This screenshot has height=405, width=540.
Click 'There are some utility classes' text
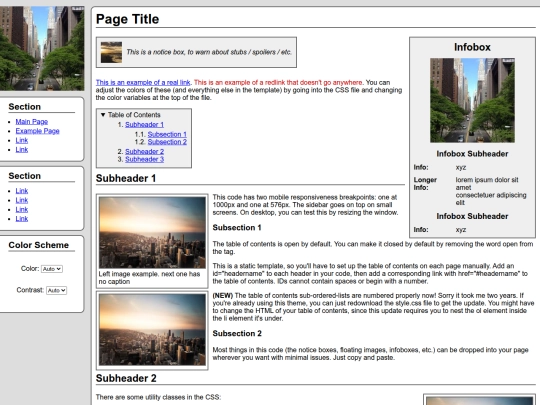click(158, 397)
